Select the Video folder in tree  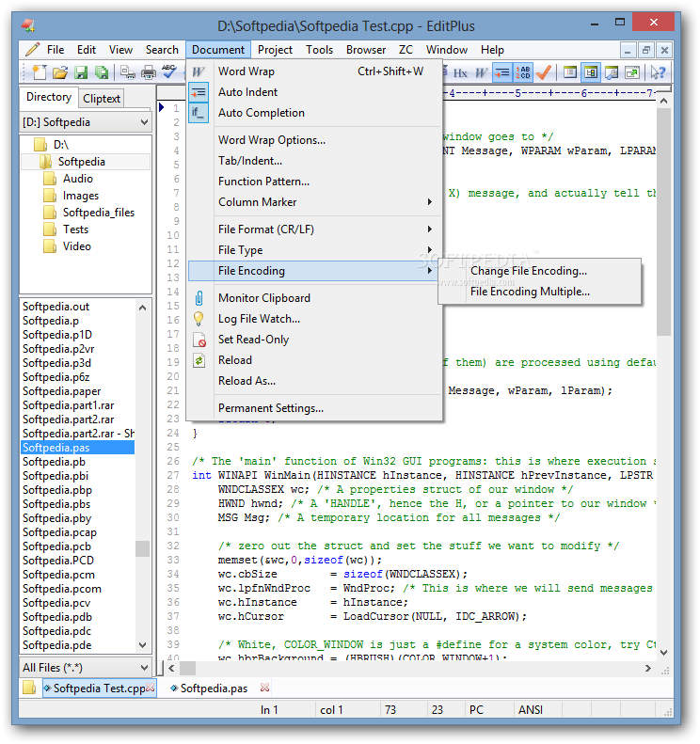(x=77, y=246)
